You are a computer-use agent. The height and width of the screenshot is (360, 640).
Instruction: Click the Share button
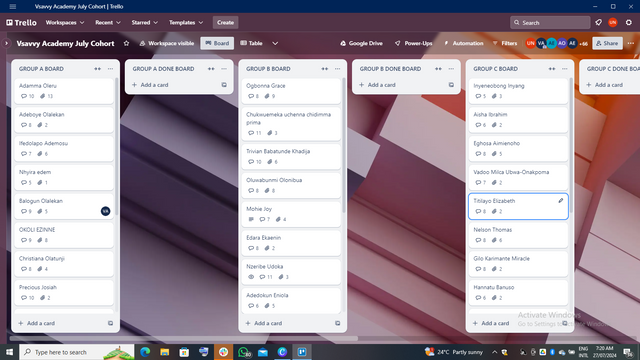click(x=607, y=43)
